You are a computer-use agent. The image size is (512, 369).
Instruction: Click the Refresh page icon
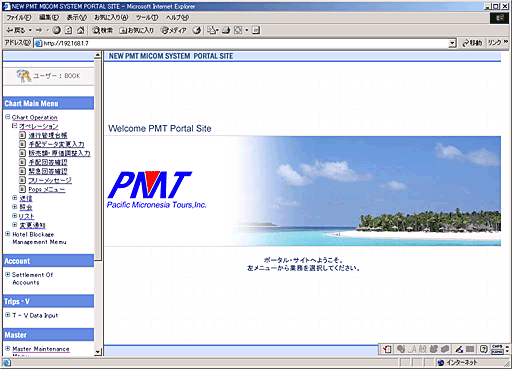68,30
